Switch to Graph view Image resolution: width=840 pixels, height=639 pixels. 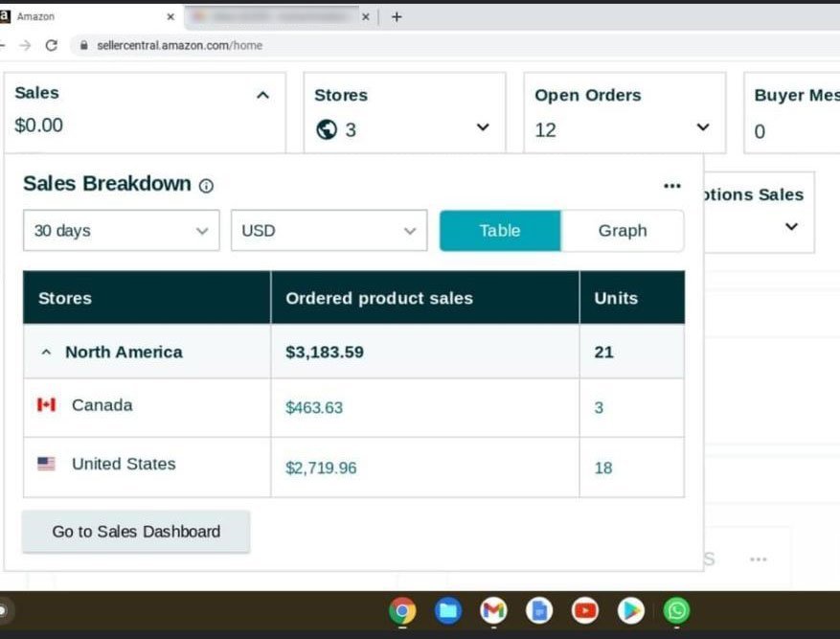(x=623, y=230)
